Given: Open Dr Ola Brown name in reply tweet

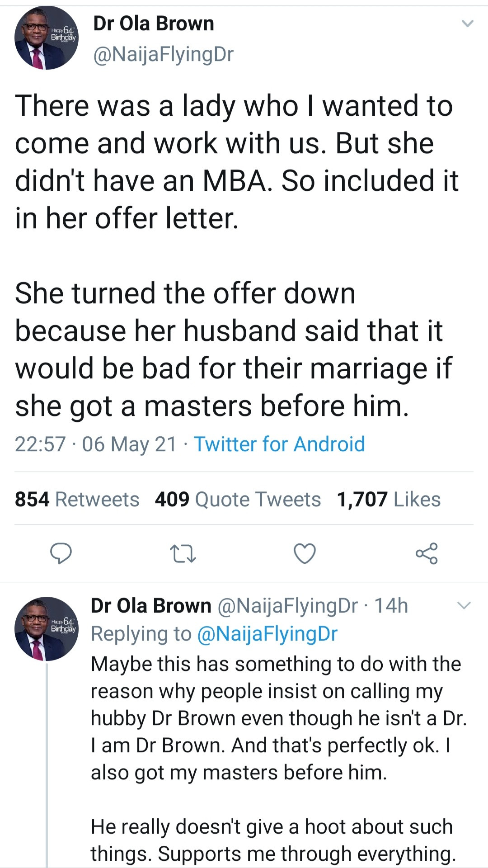Looking at the screenshot, I should pyautogui.click(x=151, y=606).
